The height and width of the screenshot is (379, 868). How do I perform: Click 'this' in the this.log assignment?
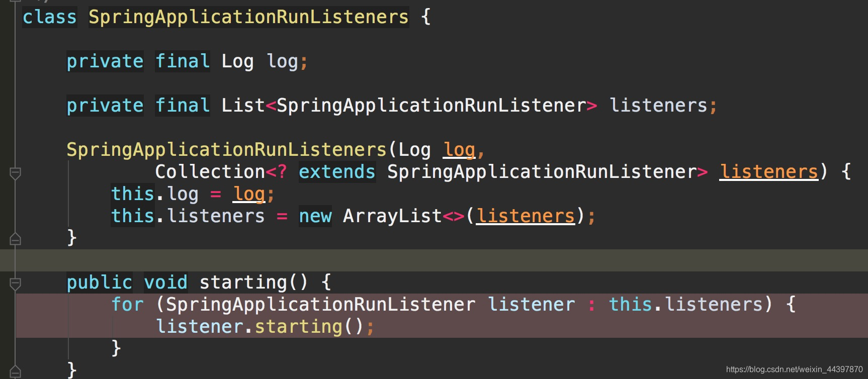(x=132, y=194)
